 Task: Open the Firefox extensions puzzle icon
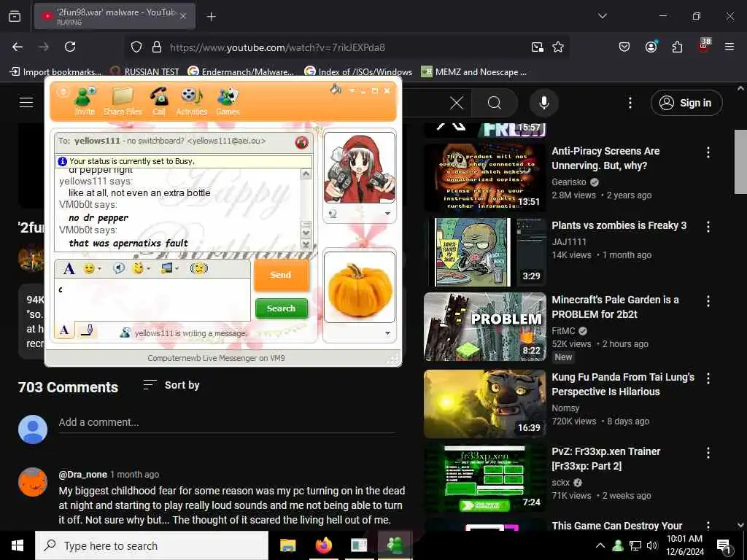(677, 47)
